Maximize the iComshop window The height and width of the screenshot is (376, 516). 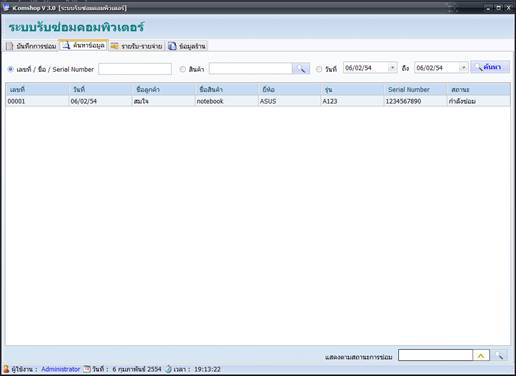[x=499, y=8]
